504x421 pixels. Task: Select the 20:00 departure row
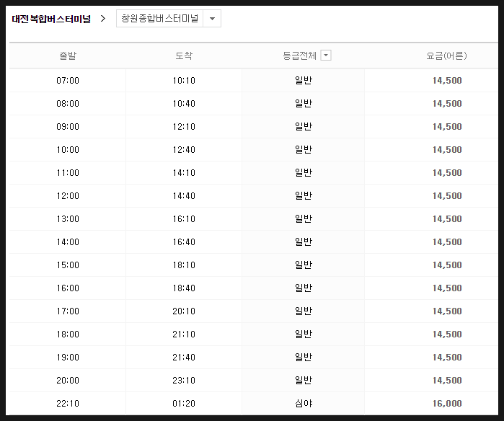tap(254, 380)
